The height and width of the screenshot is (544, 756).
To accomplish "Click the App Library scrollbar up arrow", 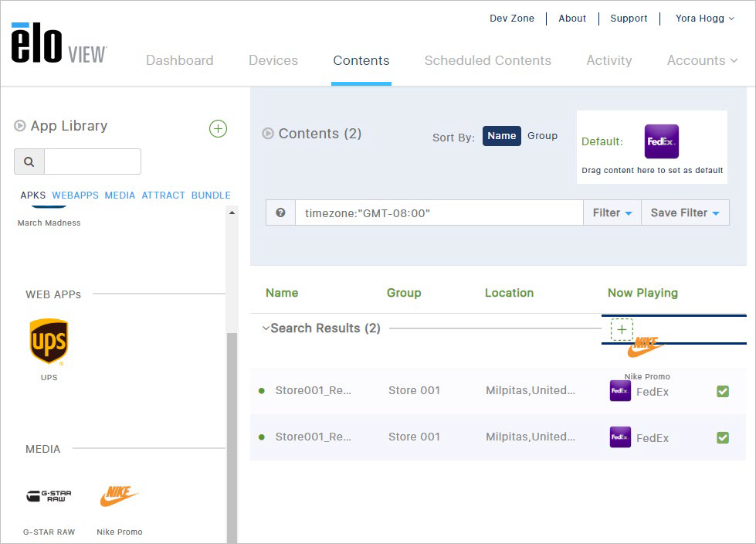I will [232, 212].
